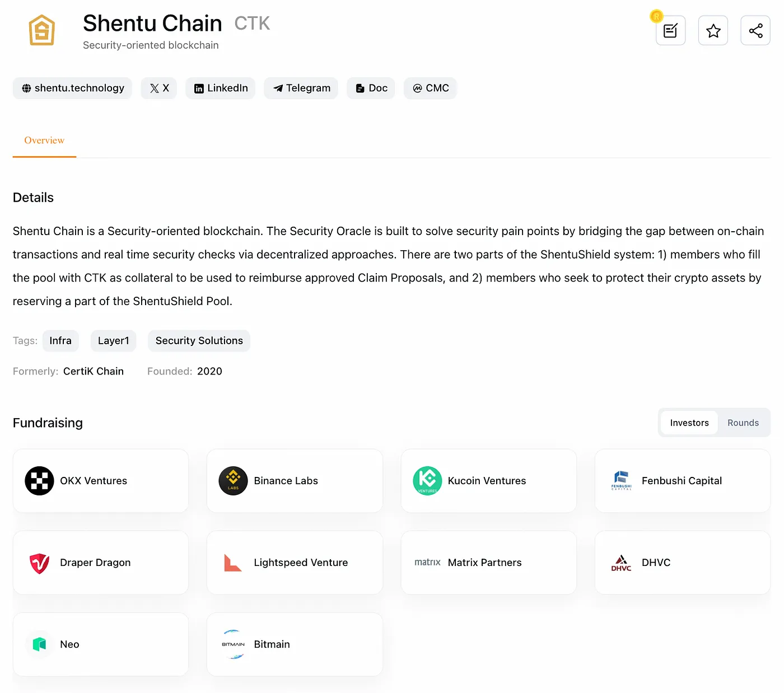This screenshot has height=693, width=784.
Task: Click the Layer1 tag
Action: pos(113,341)
